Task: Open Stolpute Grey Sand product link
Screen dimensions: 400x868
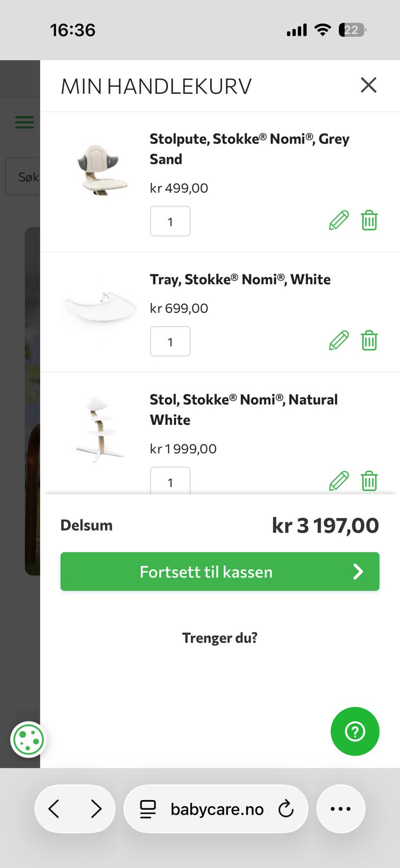Action: tap(249, 149)
